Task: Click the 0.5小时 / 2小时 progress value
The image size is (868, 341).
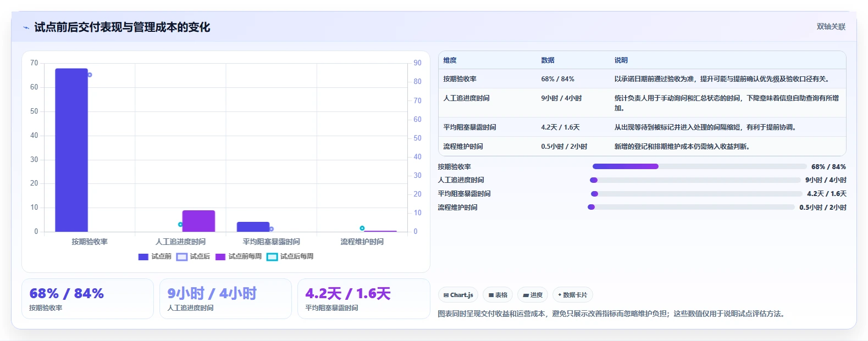Action: tap(823, 208)
